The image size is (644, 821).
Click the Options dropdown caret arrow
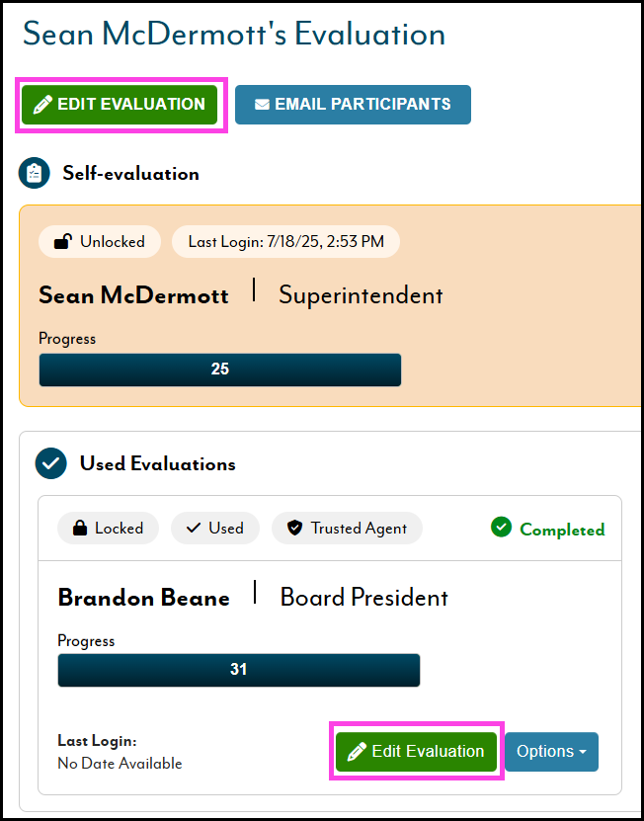pyautogui.click(x=583, y=753)
